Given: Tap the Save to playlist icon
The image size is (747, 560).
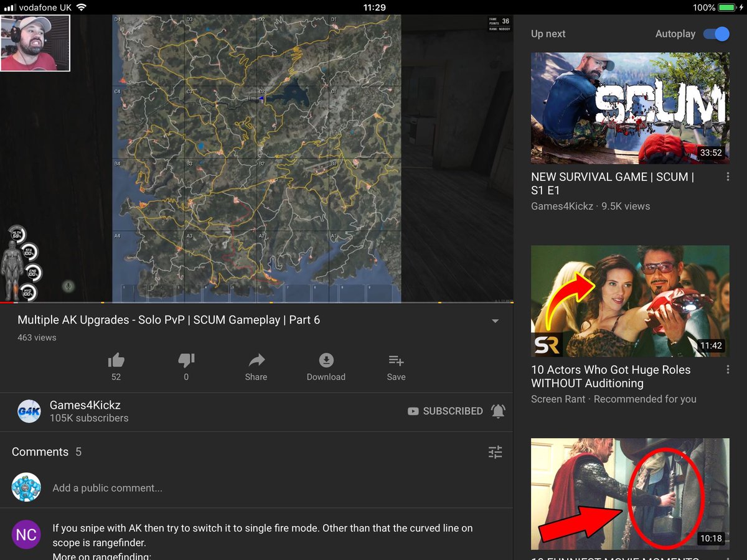Looking at the screenshot, I should click(396, 360).
